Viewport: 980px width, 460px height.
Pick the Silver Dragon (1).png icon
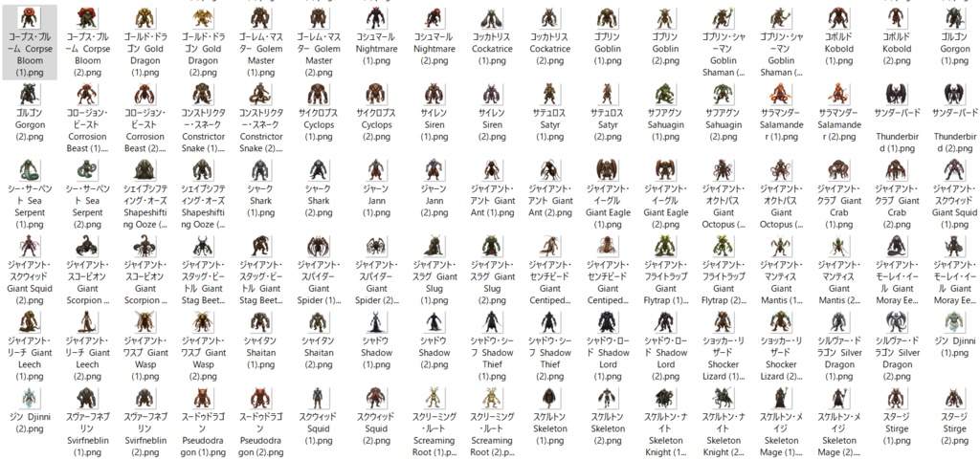(838, 322)
